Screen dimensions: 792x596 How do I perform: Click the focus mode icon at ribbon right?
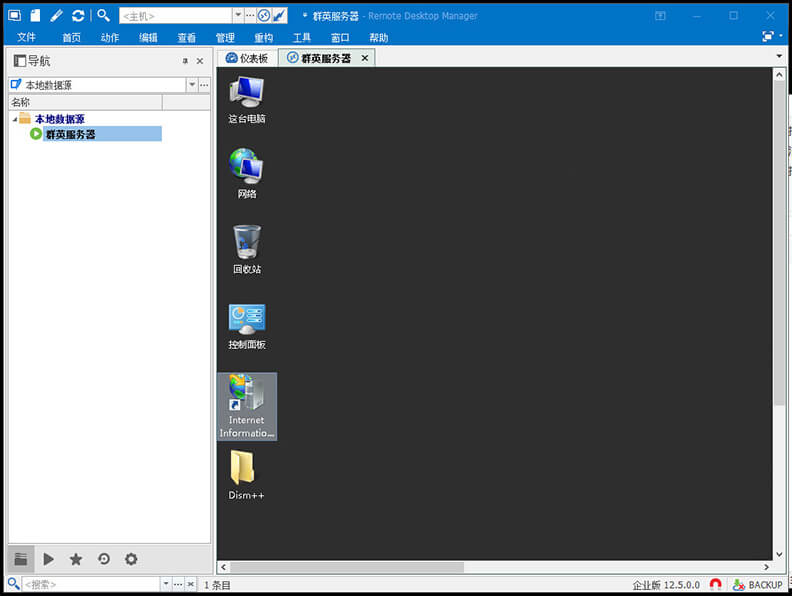click(768, 36)
